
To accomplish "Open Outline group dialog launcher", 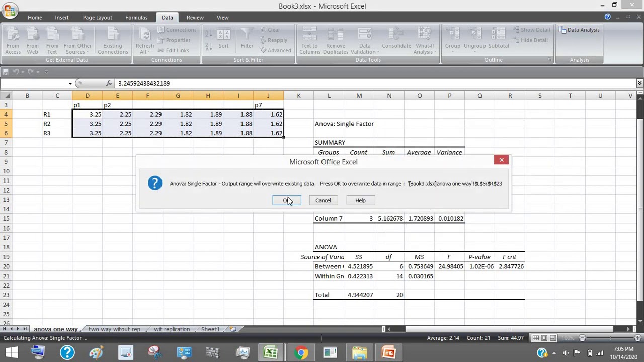I will point(549,60).
